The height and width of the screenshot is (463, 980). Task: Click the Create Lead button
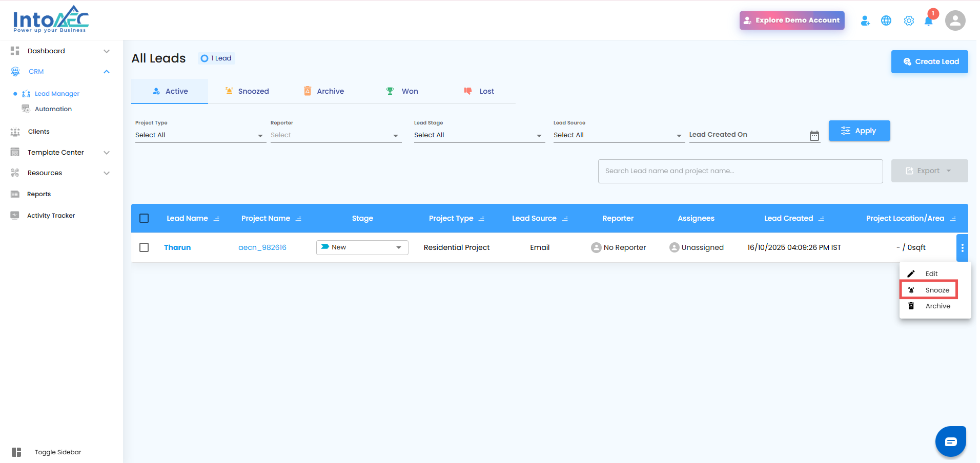(x=929, y=61)
